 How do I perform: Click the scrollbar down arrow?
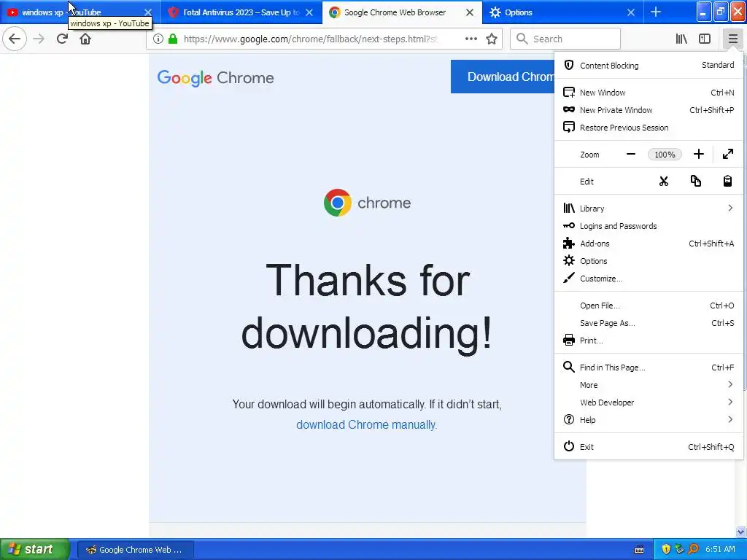(x=741, y=532)
